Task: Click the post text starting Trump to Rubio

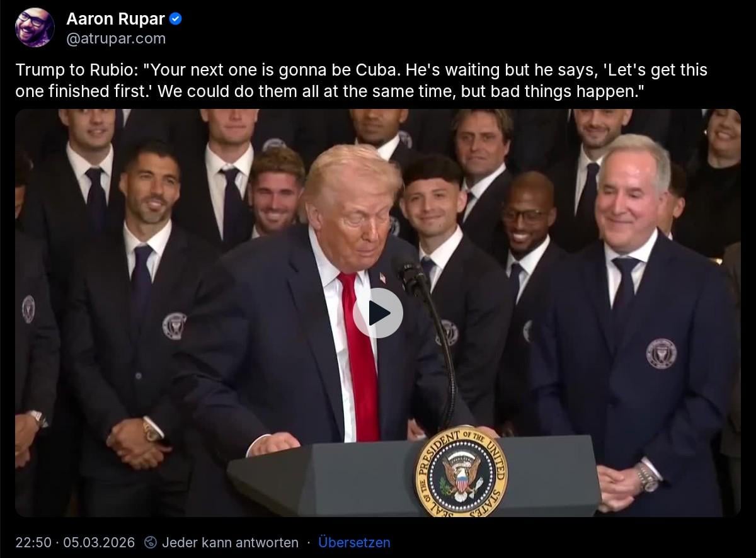Action: (x=361, y=80)
